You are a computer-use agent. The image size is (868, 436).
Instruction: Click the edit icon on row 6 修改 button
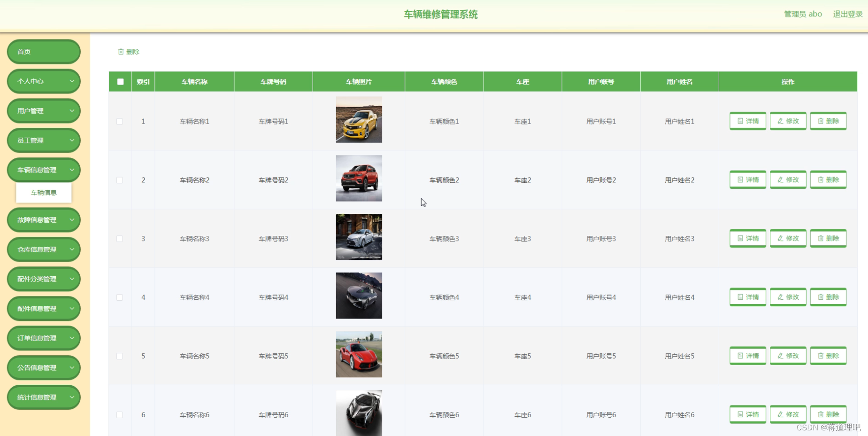(x=782, y=414)
